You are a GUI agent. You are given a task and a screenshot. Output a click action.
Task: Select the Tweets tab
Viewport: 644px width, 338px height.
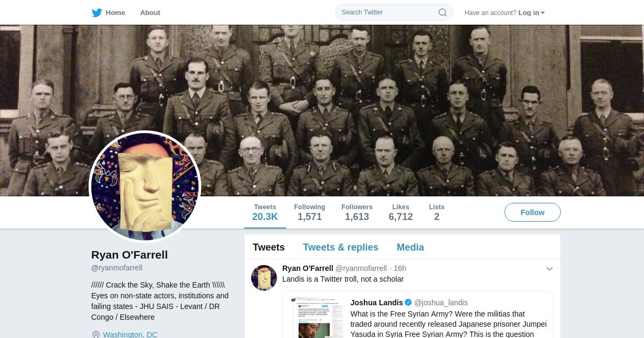268,247
